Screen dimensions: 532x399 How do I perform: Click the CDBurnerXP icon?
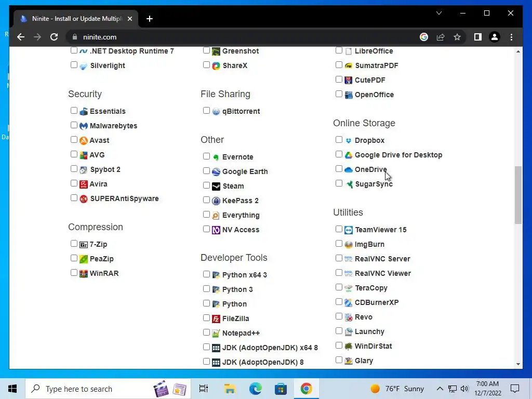349,303
